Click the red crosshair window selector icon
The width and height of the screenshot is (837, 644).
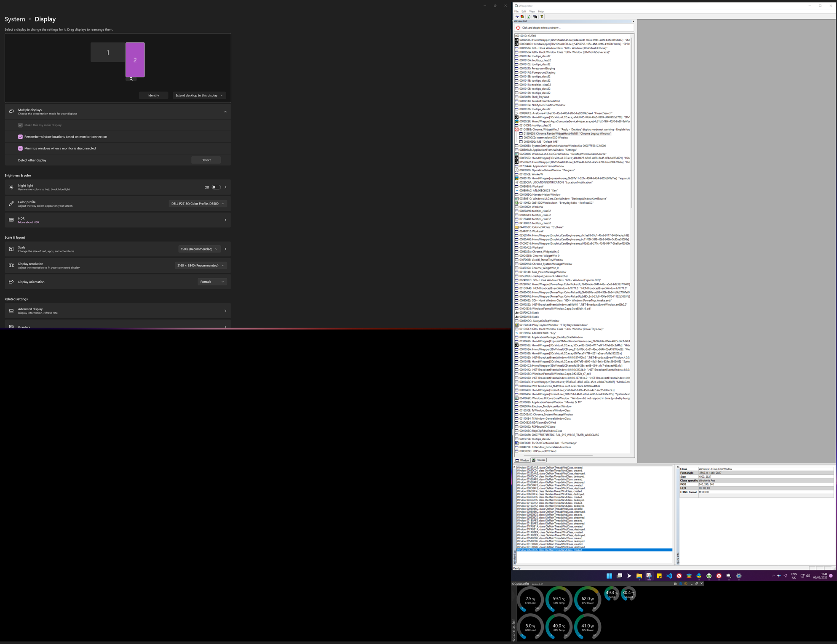pyautogui.click(x=518, y=28)
